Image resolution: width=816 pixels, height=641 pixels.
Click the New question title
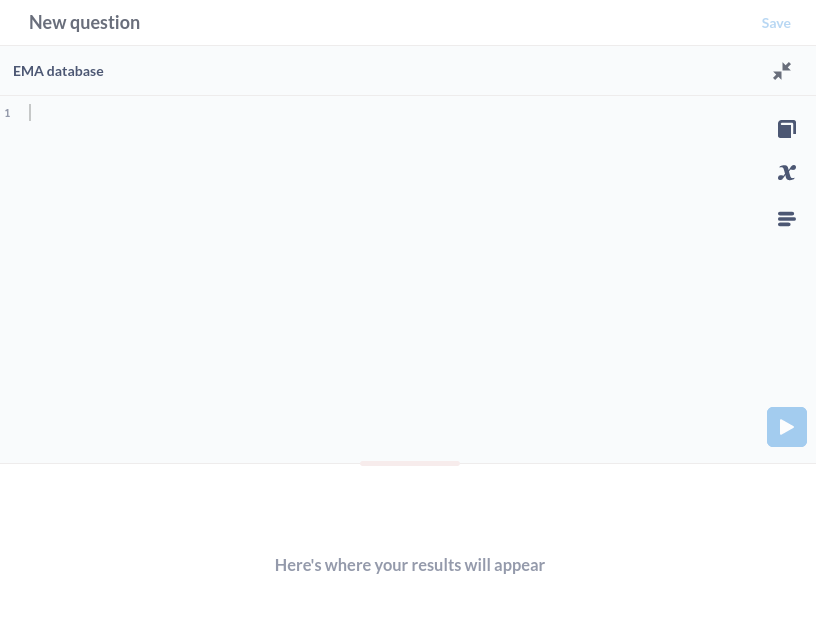coord(84,22)
